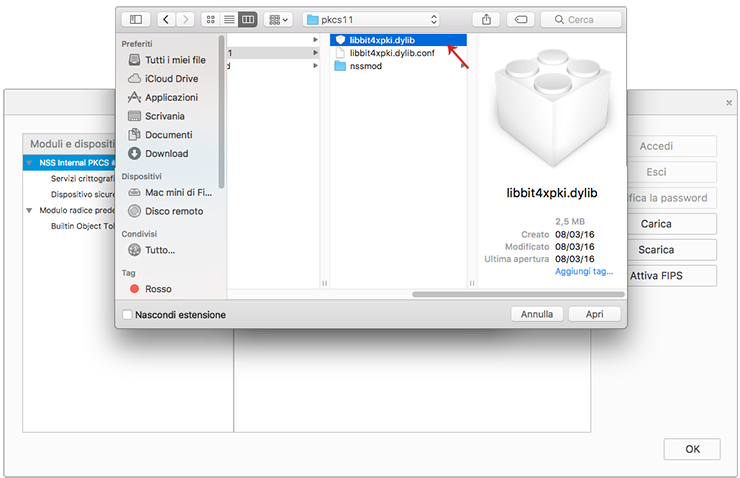Select libbit4xpki.dylib file
This screenshot has height=478, width=740.
click(x=398, y=40)
